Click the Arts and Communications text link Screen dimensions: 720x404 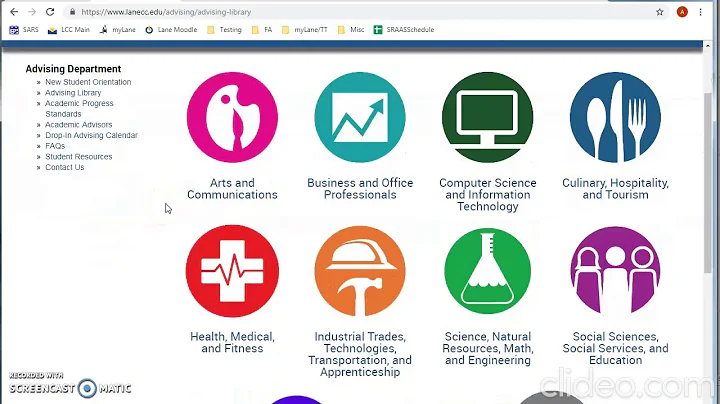point(232,189)
